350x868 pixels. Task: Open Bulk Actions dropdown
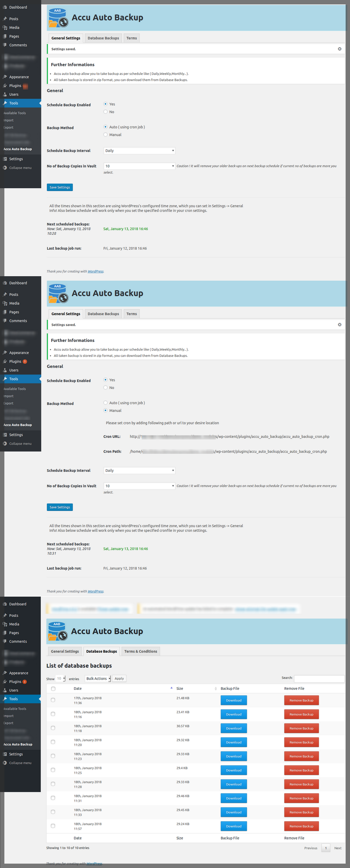click(x=98, y=678)
